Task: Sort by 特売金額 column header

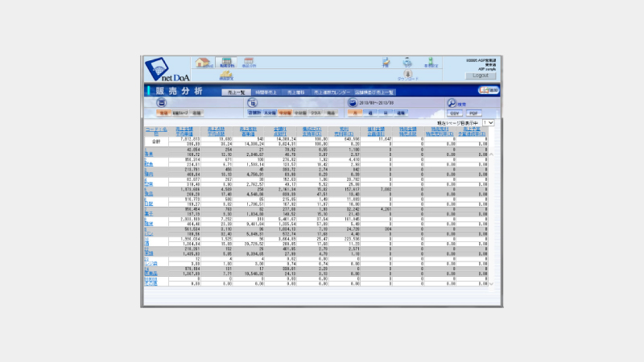Action: pyautogui.click(x=408, y=130)
